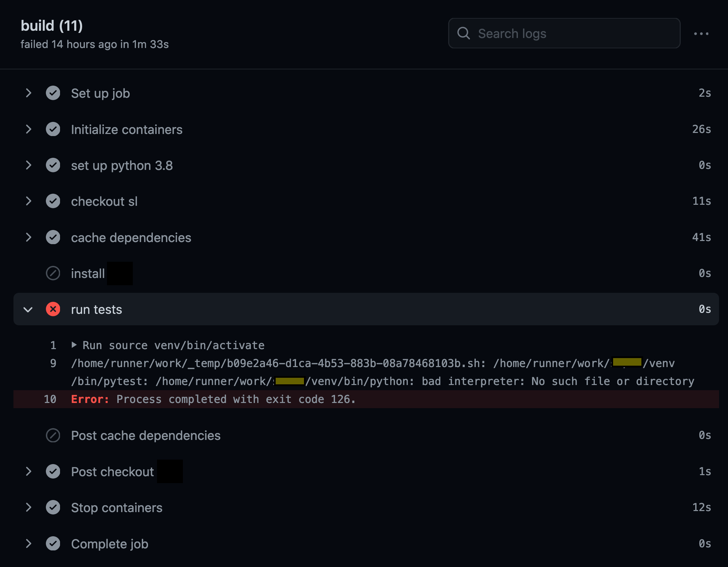Expand the checkout sl step logs
Screen dimensions: 728x567
[28, 201]
